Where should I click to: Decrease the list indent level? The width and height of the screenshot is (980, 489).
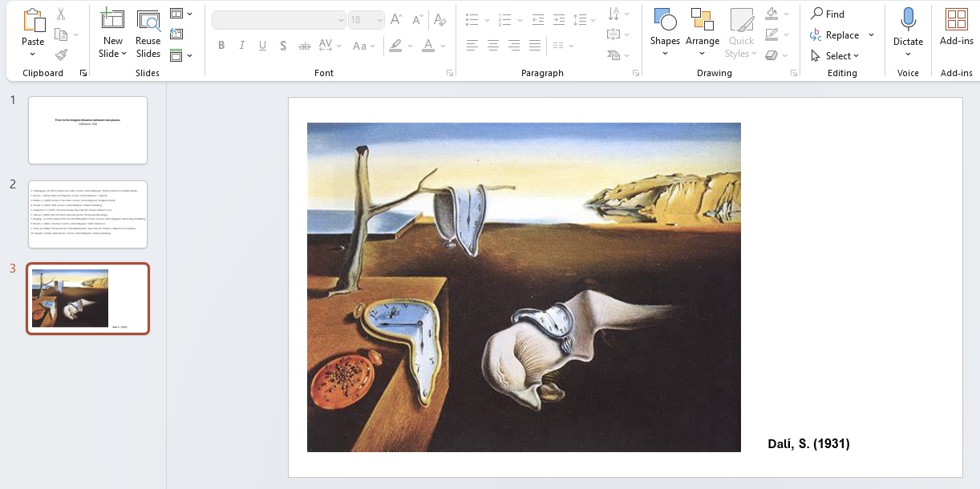[x=538, y=20]
